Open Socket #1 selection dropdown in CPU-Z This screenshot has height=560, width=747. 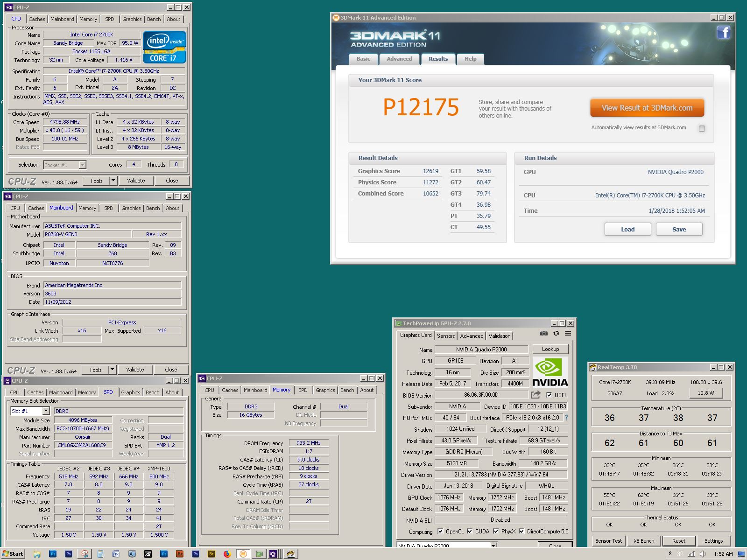click(x=82, y=165)
